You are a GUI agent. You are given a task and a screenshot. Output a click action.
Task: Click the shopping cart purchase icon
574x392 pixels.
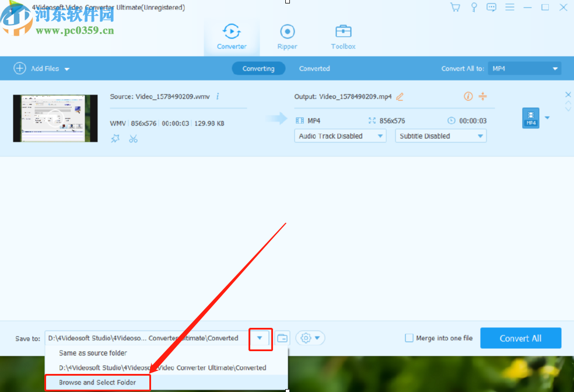455,7
